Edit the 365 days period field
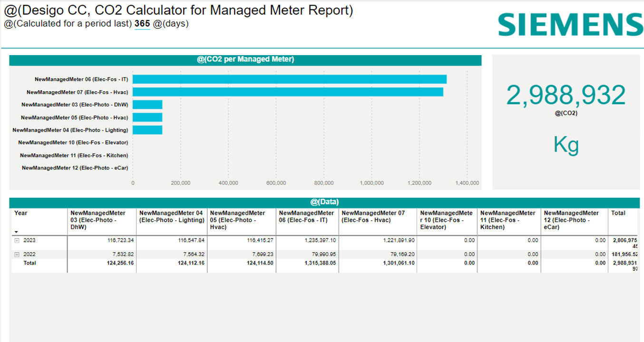 (x=142, y=24)
